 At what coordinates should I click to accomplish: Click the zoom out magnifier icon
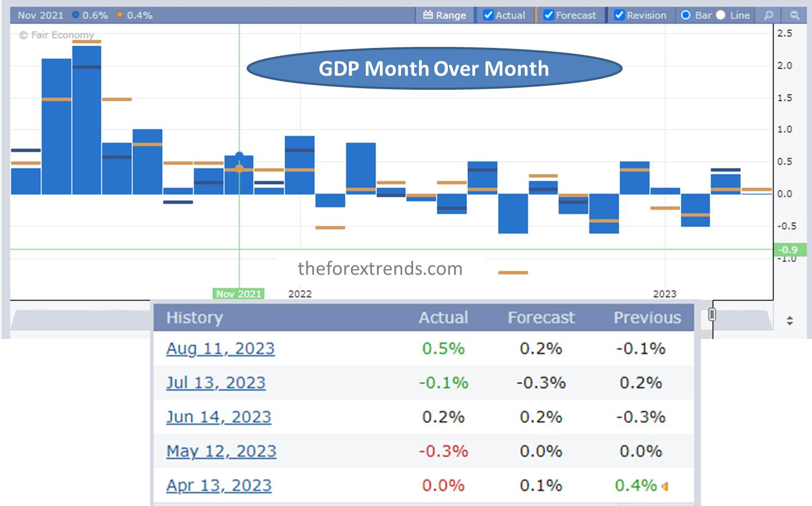tap(795, 15)
